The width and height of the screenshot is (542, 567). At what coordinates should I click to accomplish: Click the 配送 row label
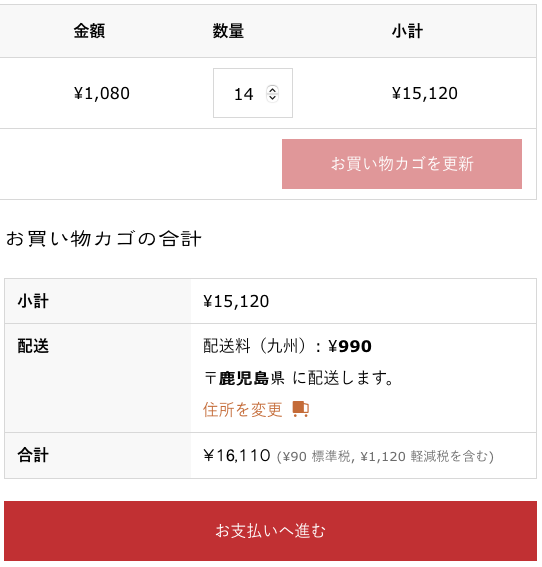33,346
